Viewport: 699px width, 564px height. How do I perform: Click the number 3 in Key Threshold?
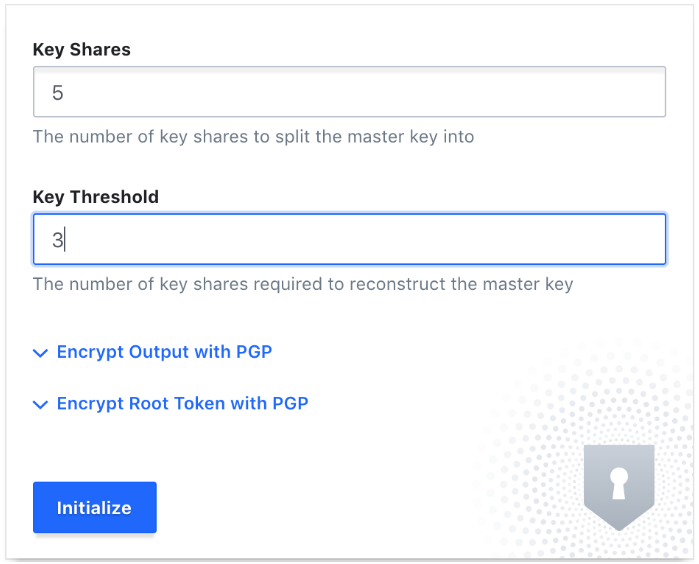(58, 240)
